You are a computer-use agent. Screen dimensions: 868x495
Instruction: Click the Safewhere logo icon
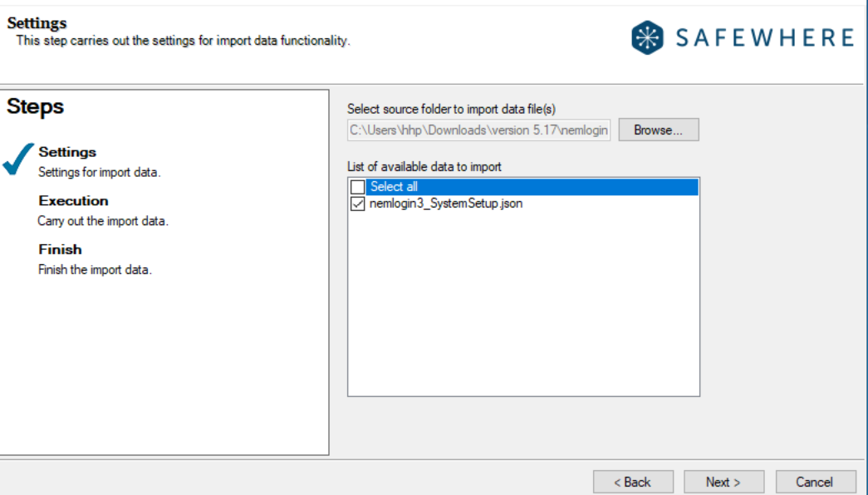(x=647, y=37)
